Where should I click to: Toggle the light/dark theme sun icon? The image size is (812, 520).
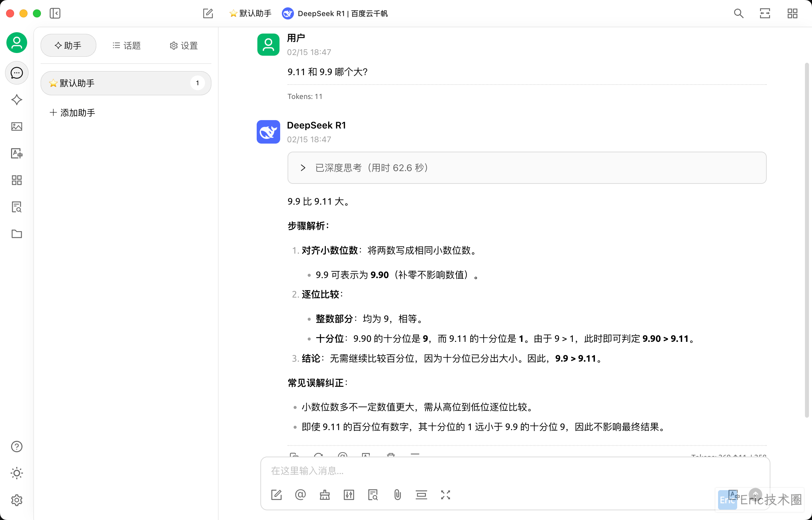coord(16,473)
